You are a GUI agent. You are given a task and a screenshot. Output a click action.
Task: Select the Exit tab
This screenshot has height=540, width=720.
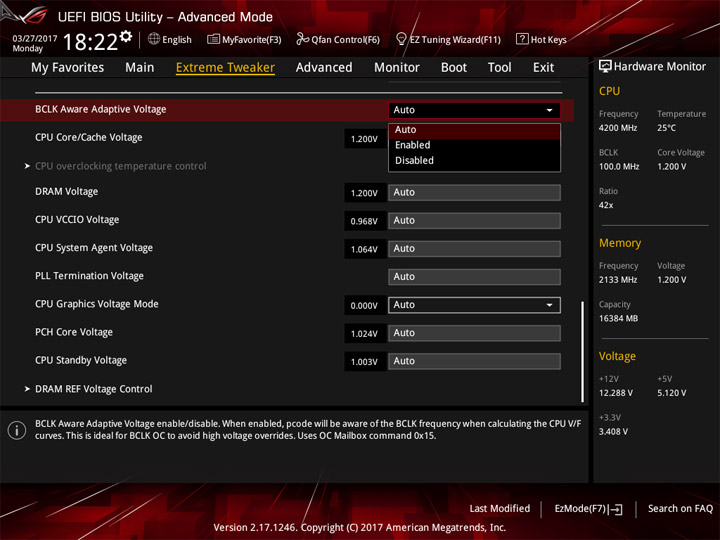pyautogui.click(x=543, y=68)
